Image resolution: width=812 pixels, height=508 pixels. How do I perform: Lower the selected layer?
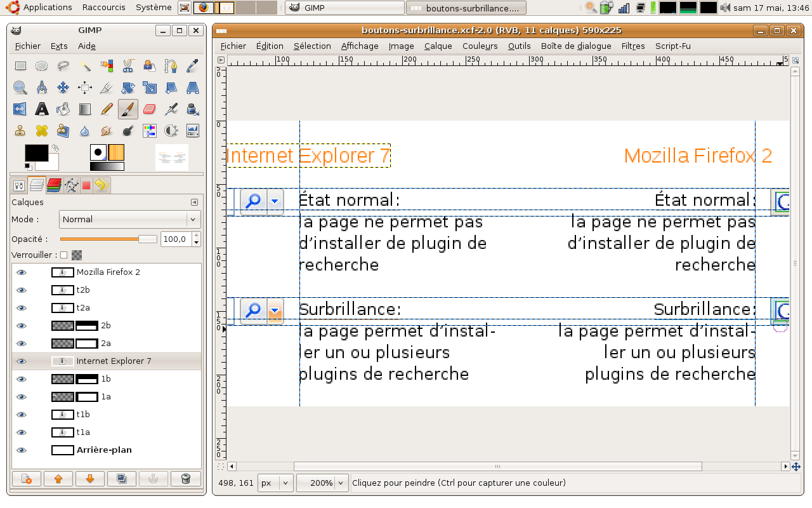[90, 479]
